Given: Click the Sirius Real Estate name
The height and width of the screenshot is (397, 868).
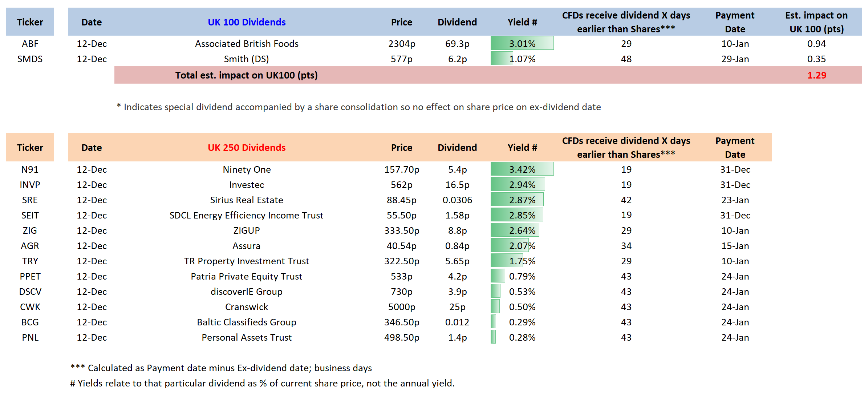Looking at the screenshot, I should tap(247, 200).
